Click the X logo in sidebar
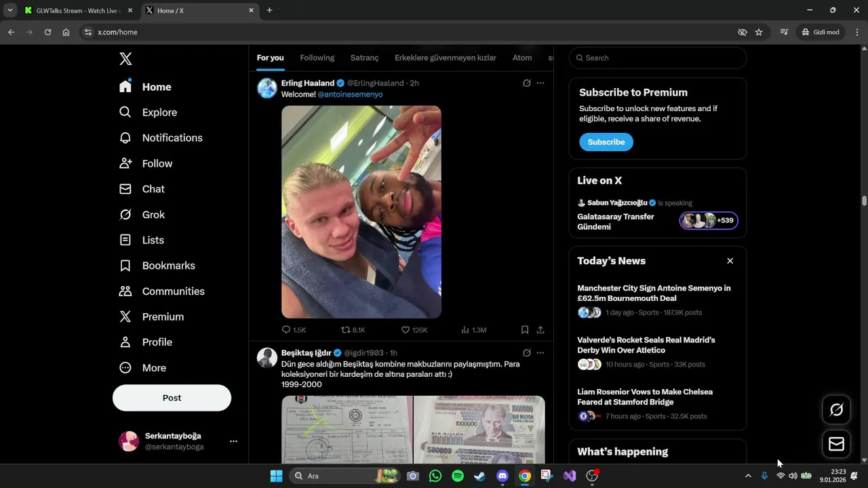The height and width of the screenshot is (488, 868). [125, 59]
